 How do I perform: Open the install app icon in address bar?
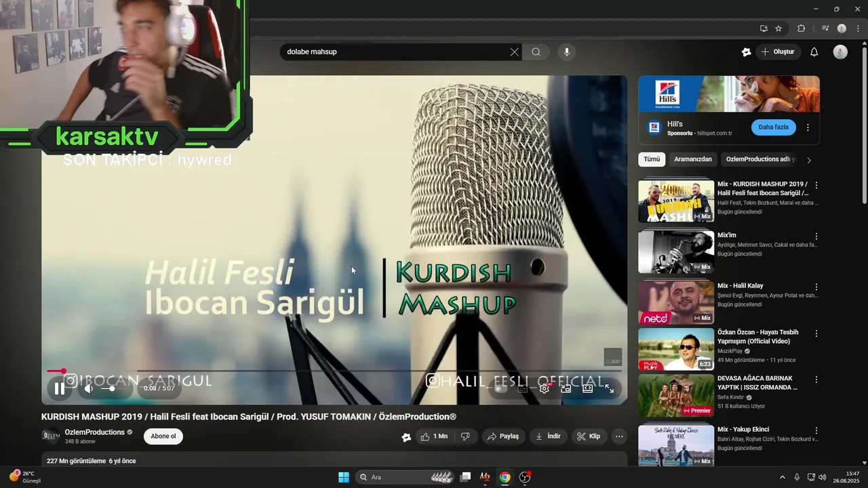[x=764, y=28]
